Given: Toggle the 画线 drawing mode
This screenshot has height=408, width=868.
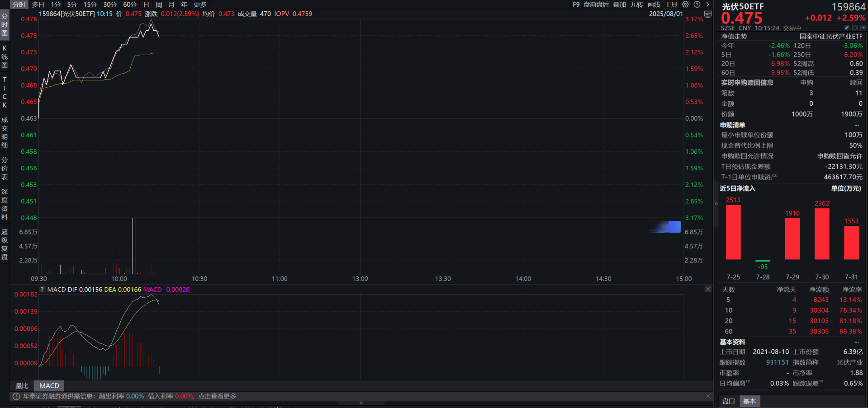Looking at the screenshot, I should click(653, 5).
